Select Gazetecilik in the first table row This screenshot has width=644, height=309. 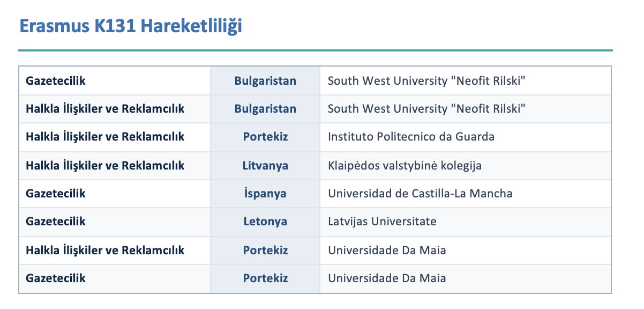point(56,81)
